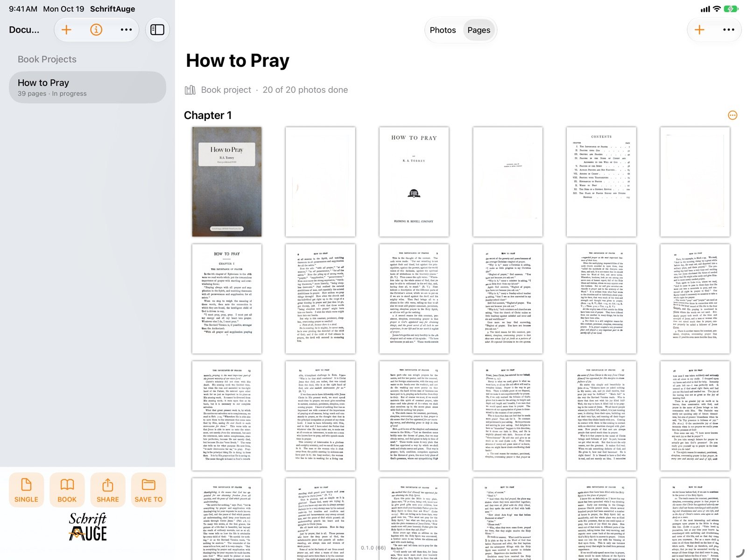Click the battery status icon
Viewport: 747px width, 560px height.
click(x=731, y=9)
